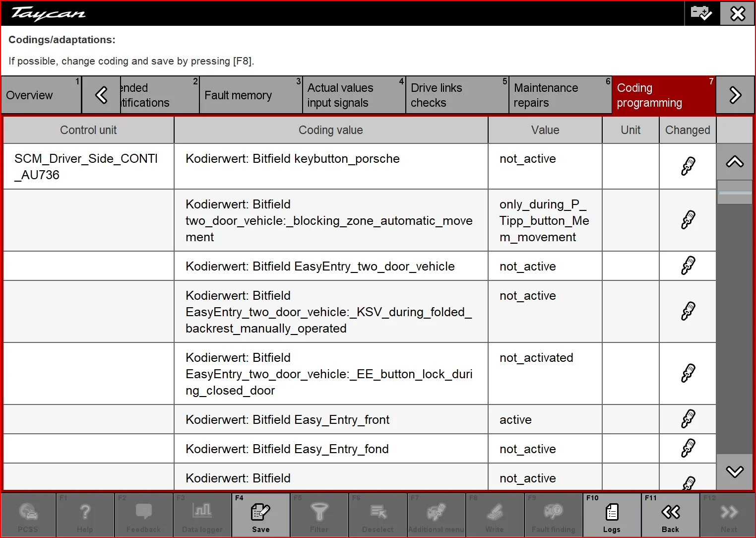
Task: Click the changed icon for EasyEntry_two_door_vehicle row
Action: 688,266
